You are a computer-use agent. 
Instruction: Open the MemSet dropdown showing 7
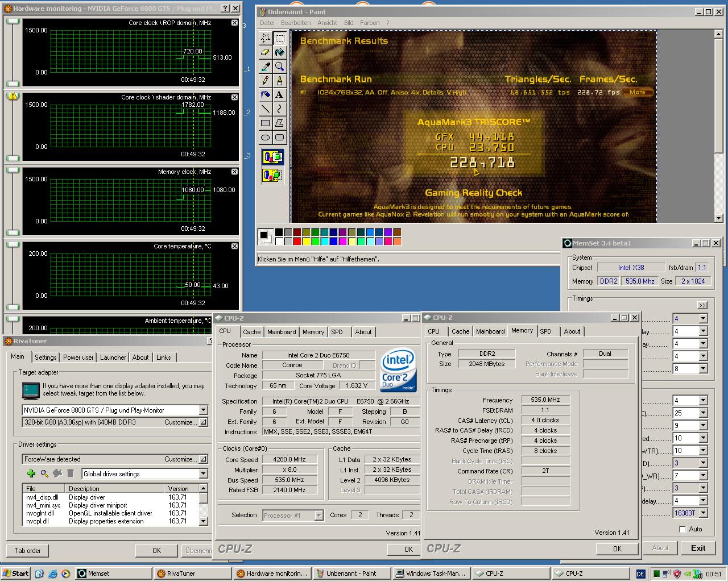tap(703, 476)
